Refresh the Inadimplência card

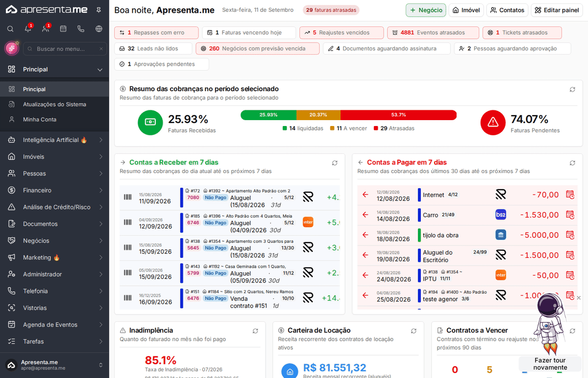(255, 331)
